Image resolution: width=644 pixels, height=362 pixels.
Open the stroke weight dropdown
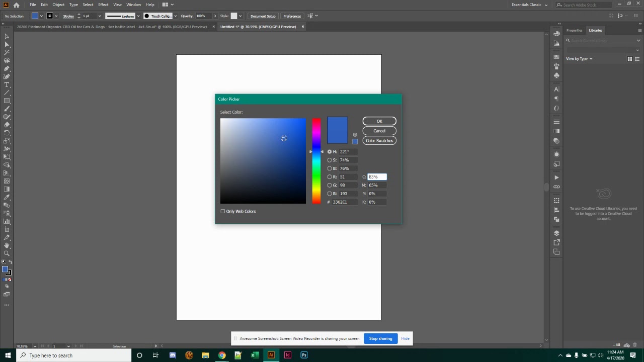(99, 16)
